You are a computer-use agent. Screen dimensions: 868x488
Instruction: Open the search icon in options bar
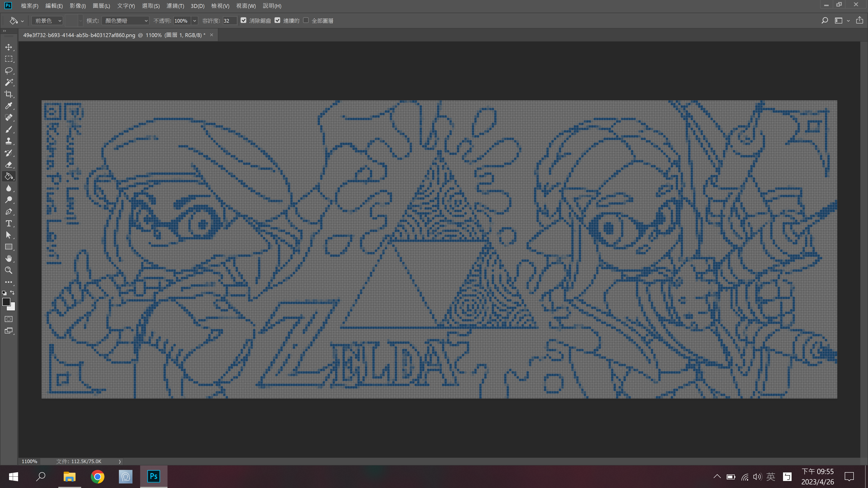pos(825,21)
